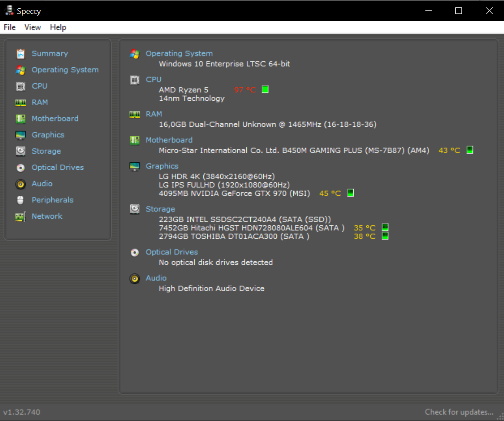Click the Summary clipboard icon in sidebar

click(x=20, y=54)
